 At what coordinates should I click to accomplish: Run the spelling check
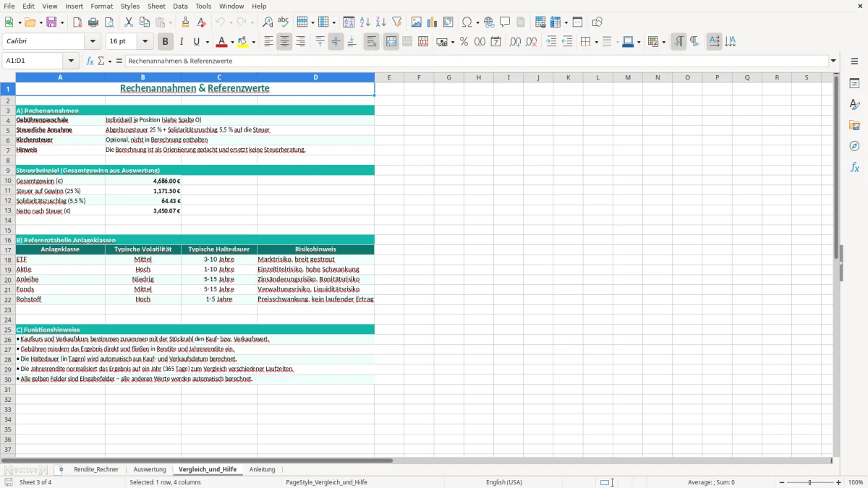tap(284, 22)
